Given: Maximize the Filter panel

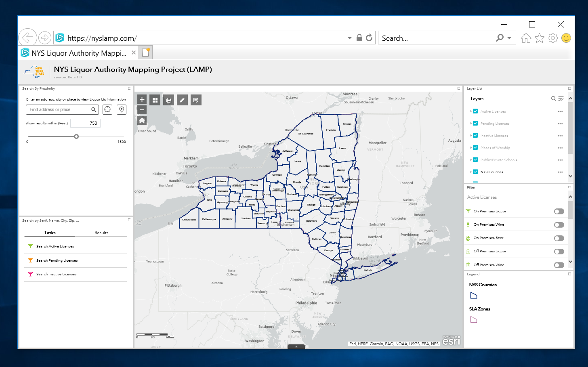Looking at the screenshot, I should 570,187.
